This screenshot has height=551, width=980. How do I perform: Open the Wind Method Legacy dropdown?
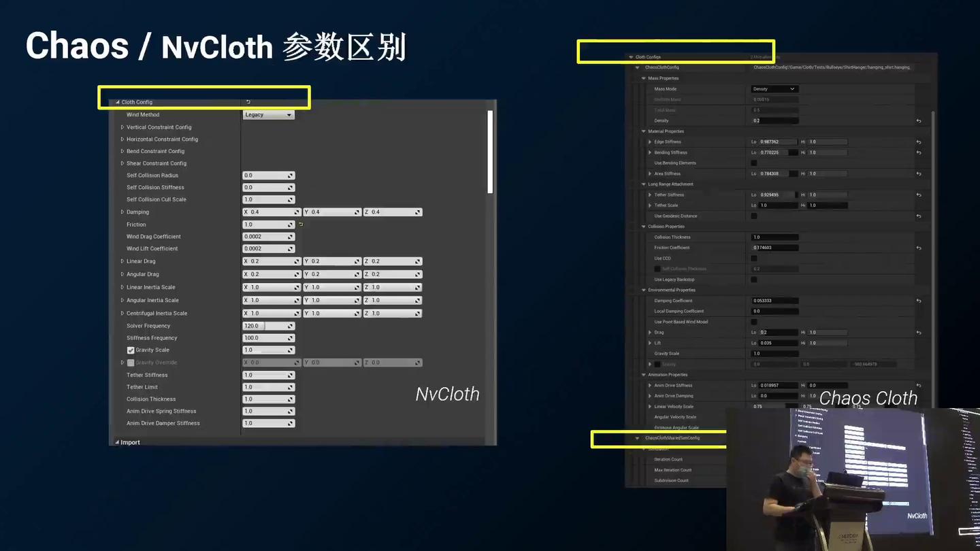pyautogui.click(x=268, y=115)
